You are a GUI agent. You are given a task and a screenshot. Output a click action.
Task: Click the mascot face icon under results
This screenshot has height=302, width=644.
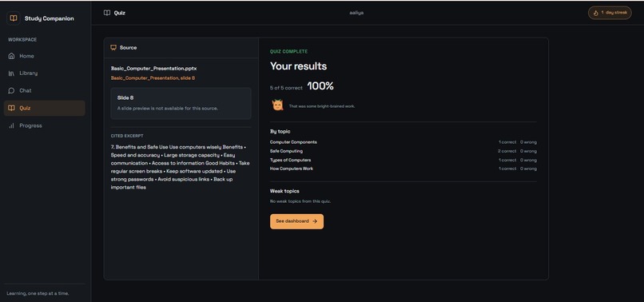point(277,105)
